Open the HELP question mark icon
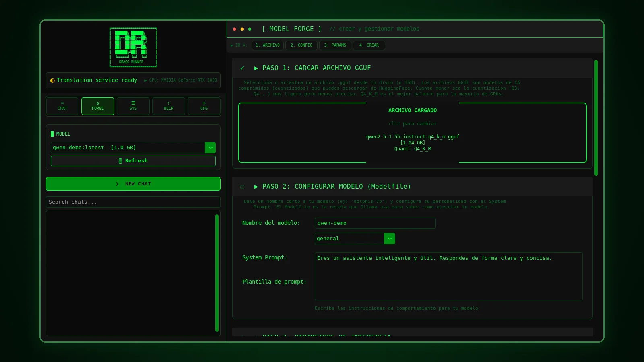The height and width of the screenshot is (362, 644). [169, 106]
